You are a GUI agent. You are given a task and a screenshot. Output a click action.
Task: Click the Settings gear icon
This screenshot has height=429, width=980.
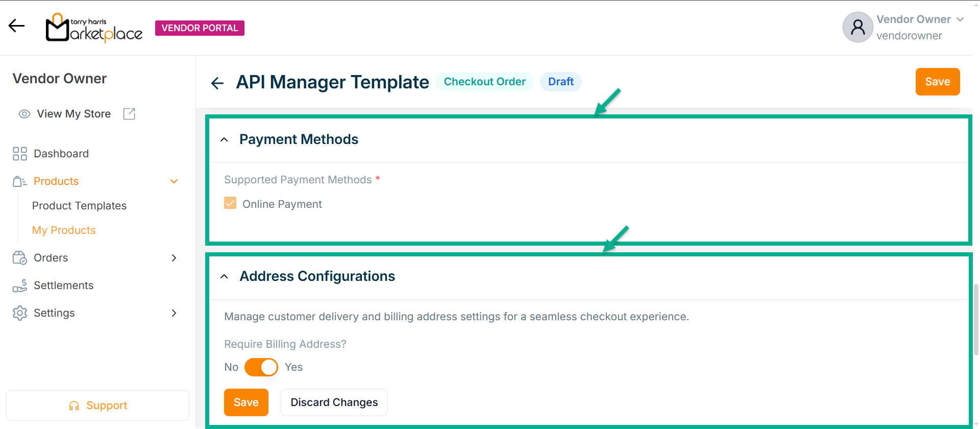click(20, 313)
